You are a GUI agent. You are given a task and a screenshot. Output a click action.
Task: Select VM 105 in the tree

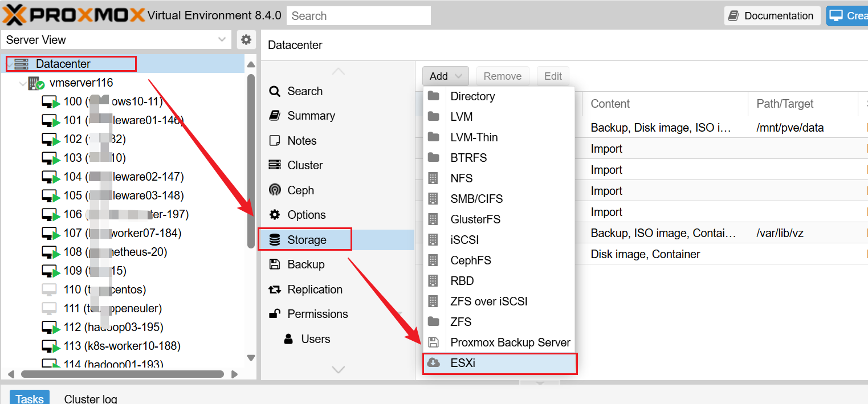tap(123, 195)
